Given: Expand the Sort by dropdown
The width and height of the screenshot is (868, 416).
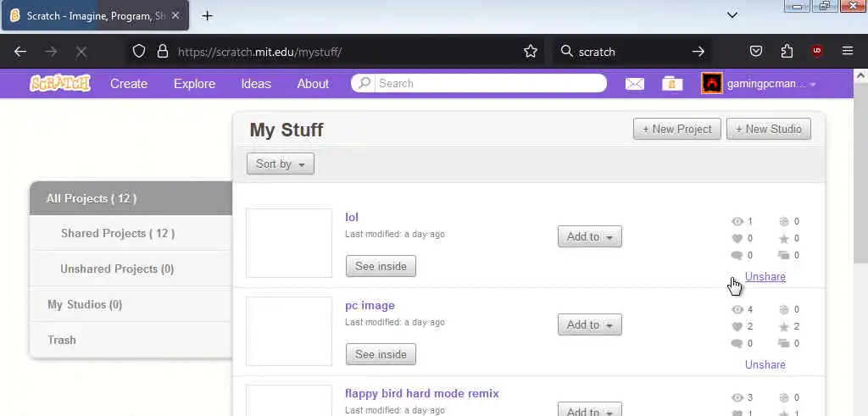Looking at the screenshot, I should (x=280, y=164).
